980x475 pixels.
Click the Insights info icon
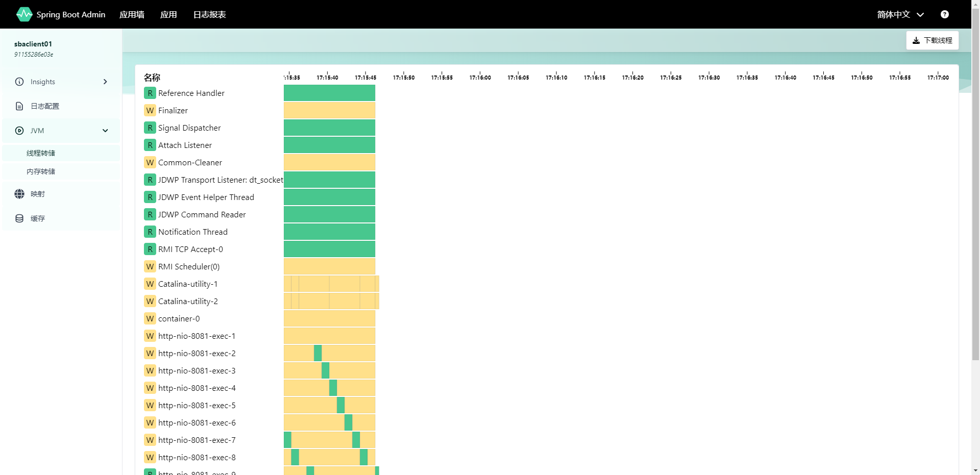[x=19, y=82]
